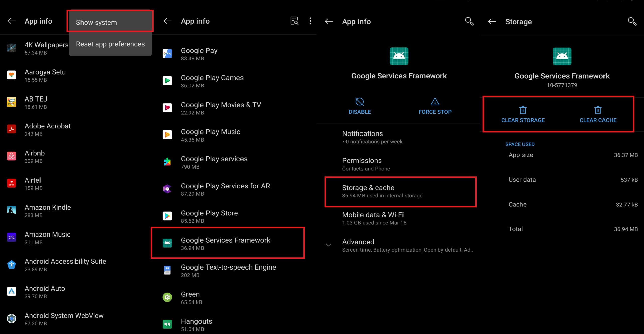Go back from first App info screen
This screenshot has width=644, height=334.
pyautogui.click(x=12, y=21)
